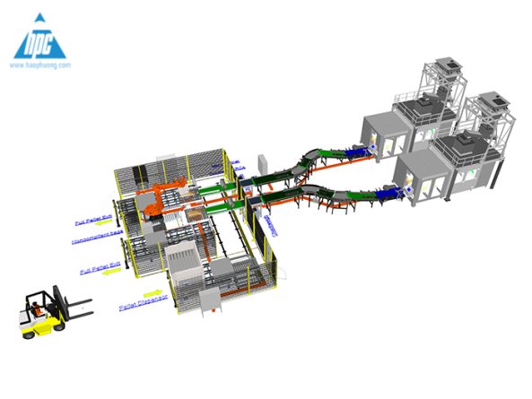Click yellow arrow beside lower Full Pallet Exit

(x=111, y=271)
